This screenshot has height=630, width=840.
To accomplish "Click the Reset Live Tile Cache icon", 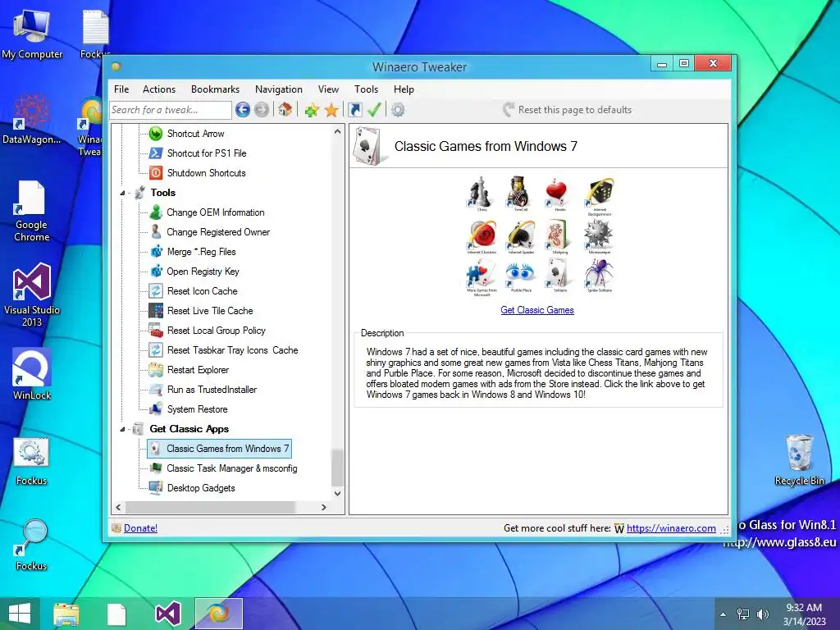I will pos(156,311).
